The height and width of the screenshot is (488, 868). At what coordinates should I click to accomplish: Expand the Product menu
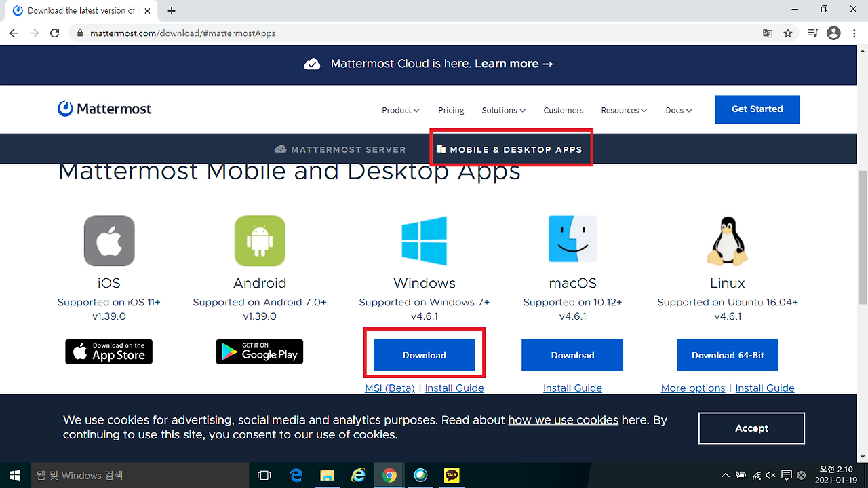pos(401,110)
